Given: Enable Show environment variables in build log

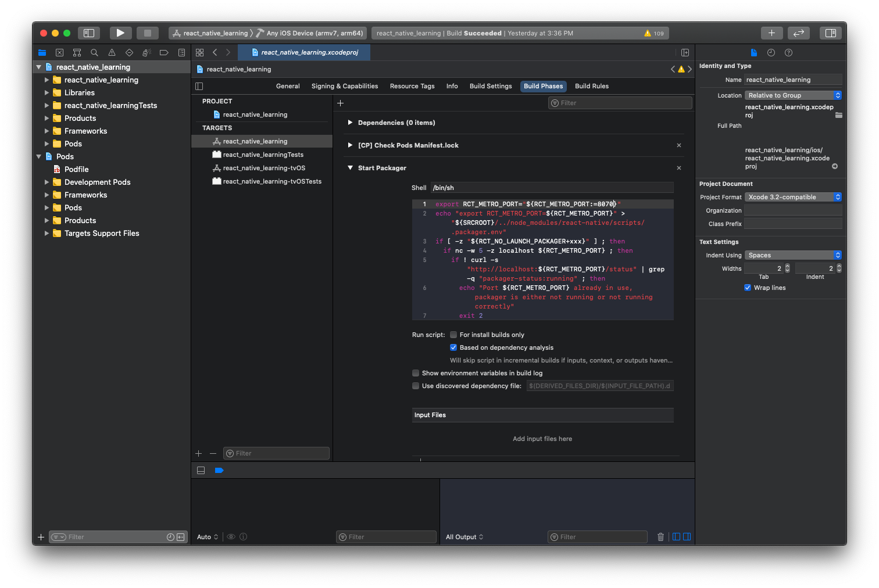Looking at the screenshot, I should coord(416,373).
